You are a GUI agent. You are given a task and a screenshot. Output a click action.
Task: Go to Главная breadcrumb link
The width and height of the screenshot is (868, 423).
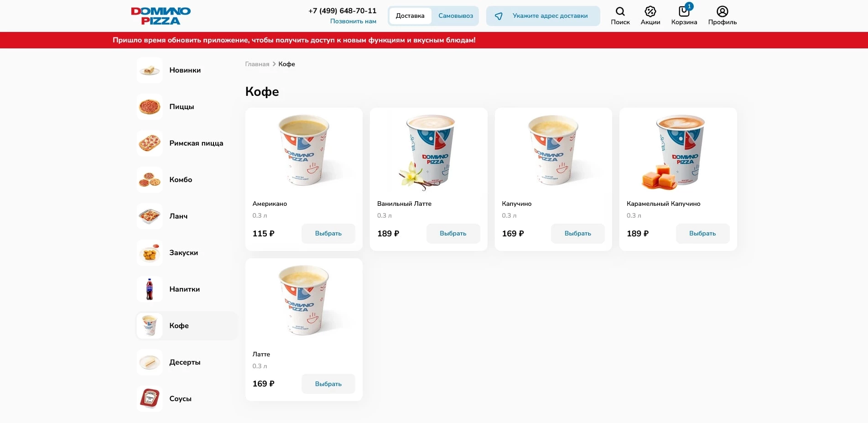click(x=257, y=64)
